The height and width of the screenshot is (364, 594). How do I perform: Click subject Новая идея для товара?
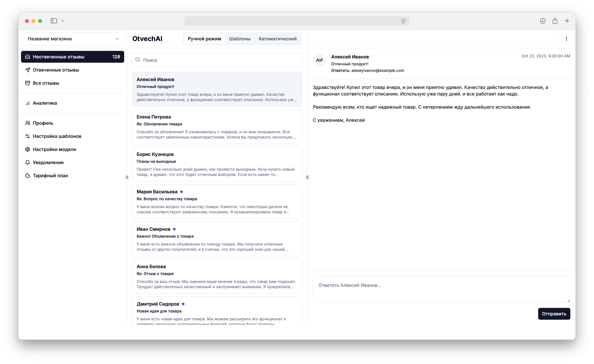tap(159, 311)
